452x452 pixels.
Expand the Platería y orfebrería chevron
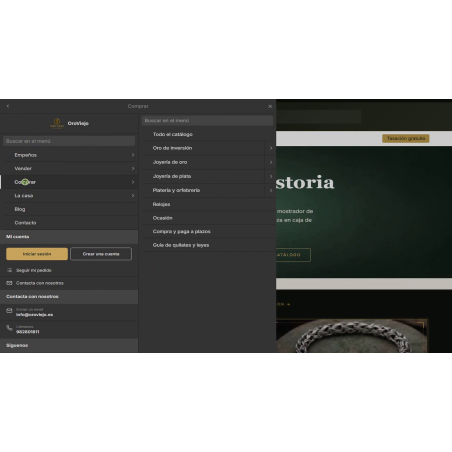[x=271, y=190]
